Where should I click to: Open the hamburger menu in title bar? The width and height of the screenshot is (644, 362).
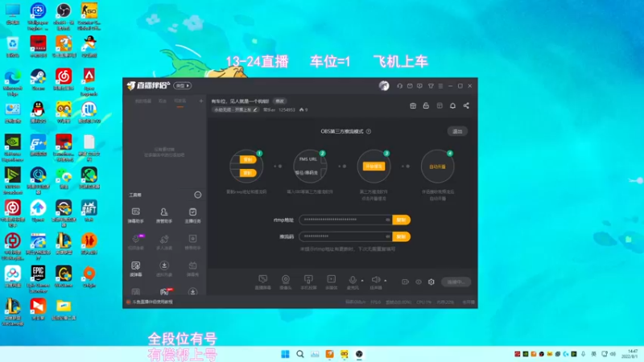tap(440, 86)
